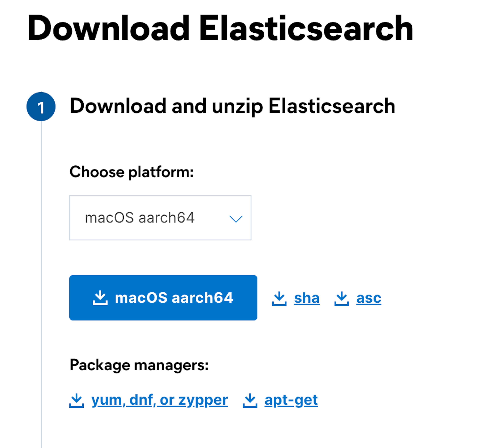Click the download icon beside the asc link
The image size is (503, 448).
click(x=341, y=298)
